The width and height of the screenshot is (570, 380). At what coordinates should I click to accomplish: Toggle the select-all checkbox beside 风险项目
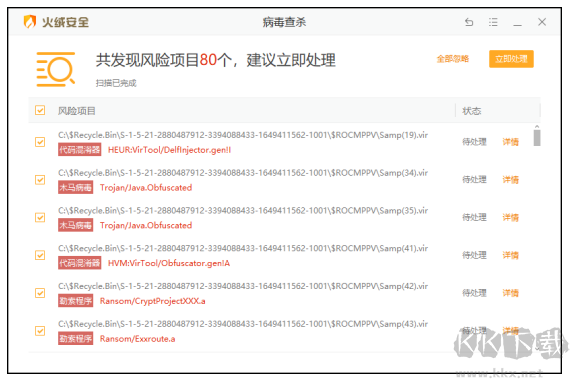click(40, 110)
